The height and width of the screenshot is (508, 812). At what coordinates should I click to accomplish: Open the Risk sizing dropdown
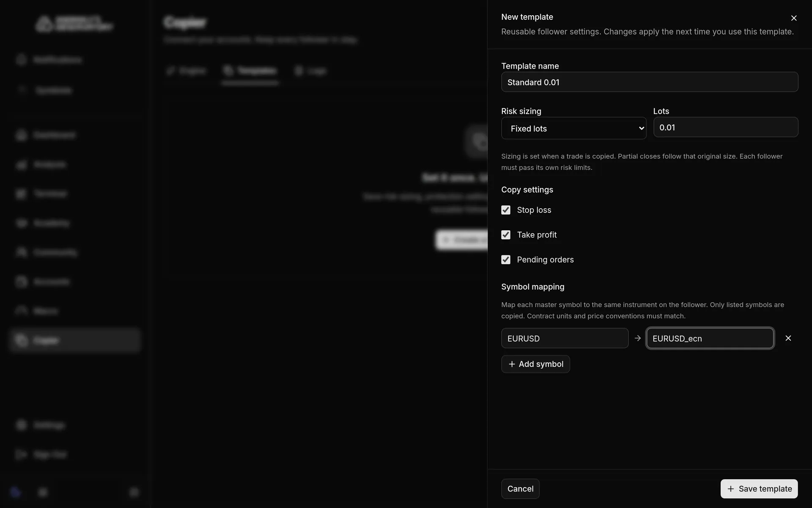[x=574, y=128]
